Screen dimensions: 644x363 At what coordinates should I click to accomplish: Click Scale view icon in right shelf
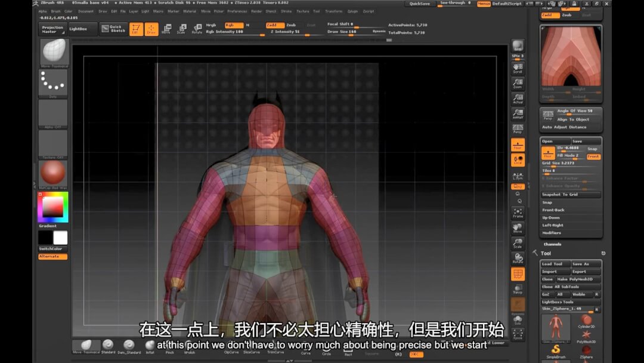click(518, 244)
